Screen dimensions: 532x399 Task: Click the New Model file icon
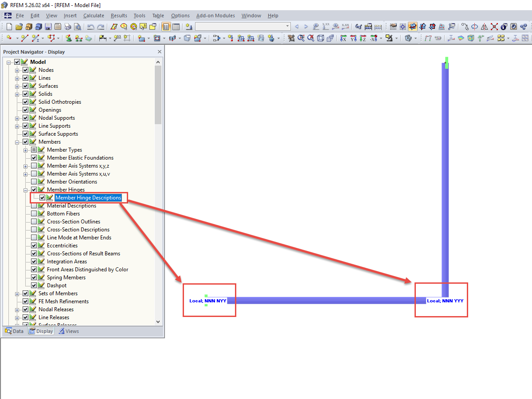pos(9,27)
